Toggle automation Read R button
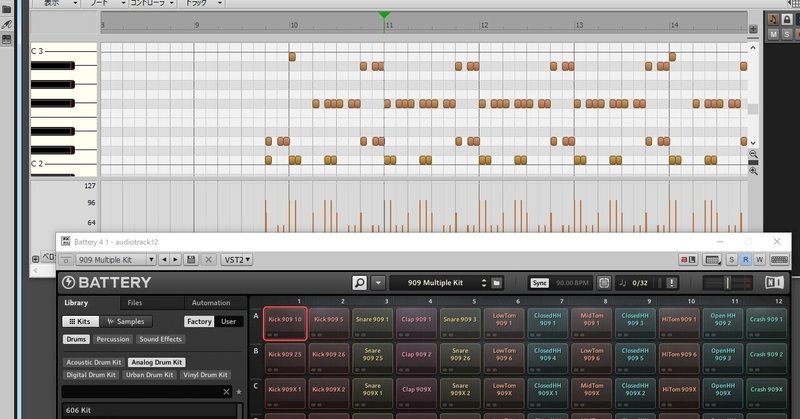The height and width of the screenshot is (419, 800). pos(745,259)
